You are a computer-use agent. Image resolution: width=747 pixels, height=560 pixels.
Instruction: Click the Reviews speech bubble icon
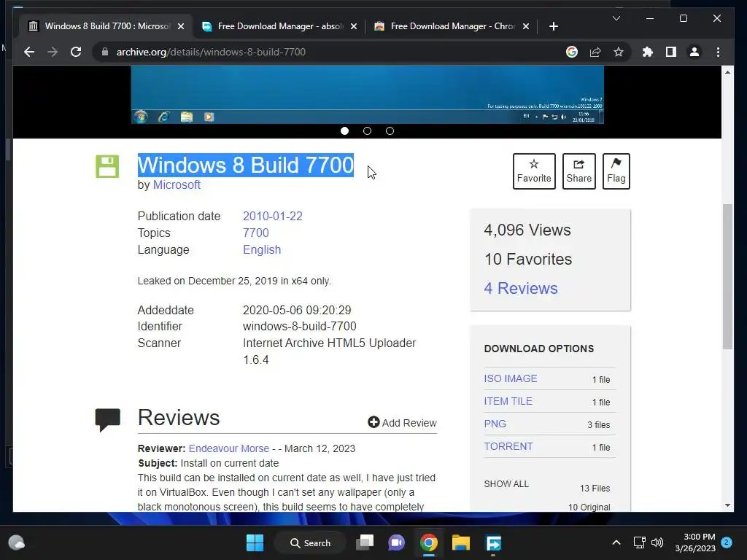coord(108,420)
